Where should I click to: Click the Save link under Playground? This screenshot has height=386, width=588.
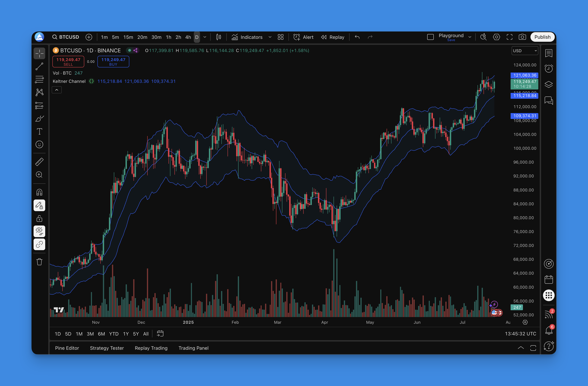[x=451, y=40]
